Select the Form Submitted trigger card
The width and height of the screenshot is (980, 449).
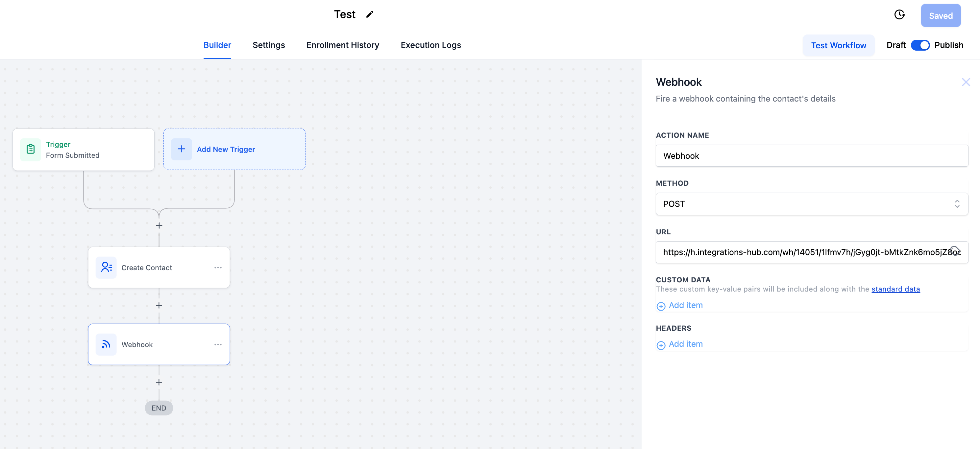(84, 150)
